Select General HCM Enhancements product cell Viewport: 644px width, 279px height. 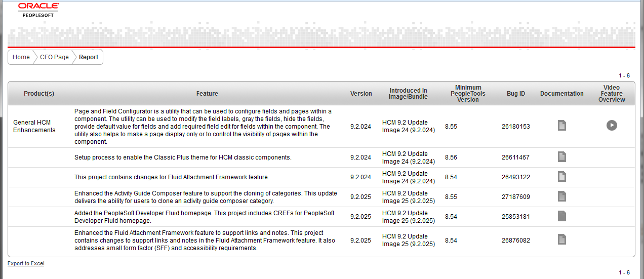click(34, 126)
